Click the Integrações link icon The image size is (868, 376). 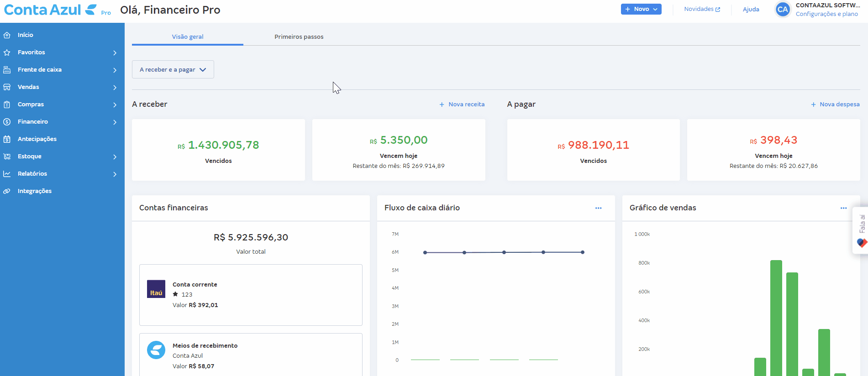7,191
